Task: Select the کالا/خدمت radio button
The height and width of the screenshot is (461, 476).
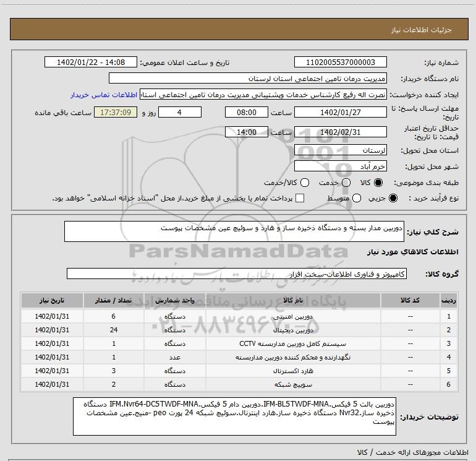Action: [x=305, y=183]
